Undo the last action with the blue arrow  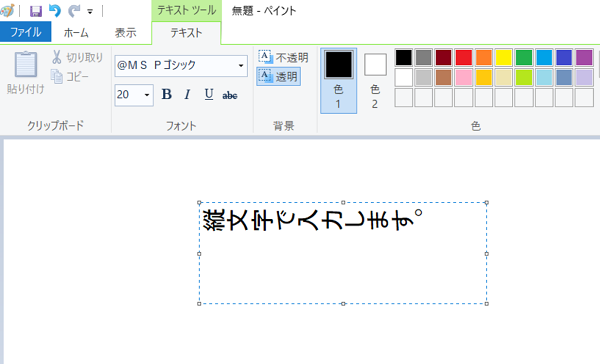click(55, 11)
